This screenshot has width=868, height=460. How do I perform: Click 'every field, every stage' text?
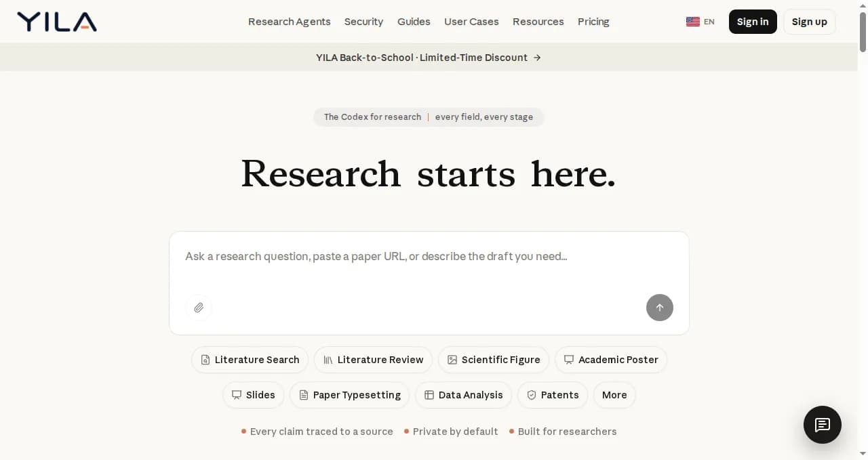click(484, 117)
